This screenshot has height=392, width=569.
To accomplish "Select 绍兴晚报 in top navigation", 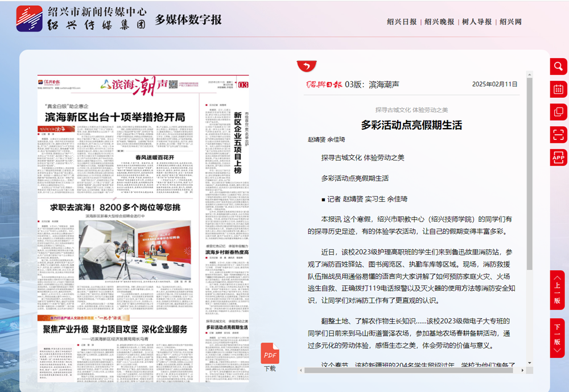I will click(x=439, y=22).
